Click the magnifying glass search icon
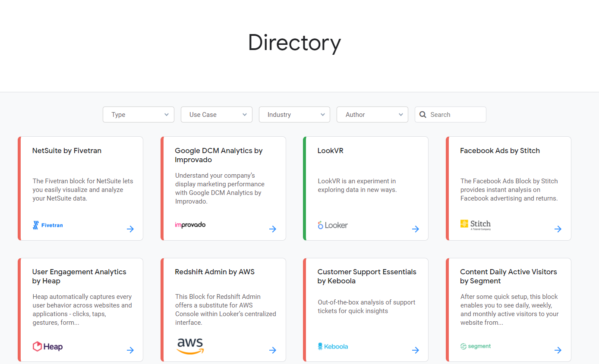Screen dimensions: 599x364 point(423,115)
